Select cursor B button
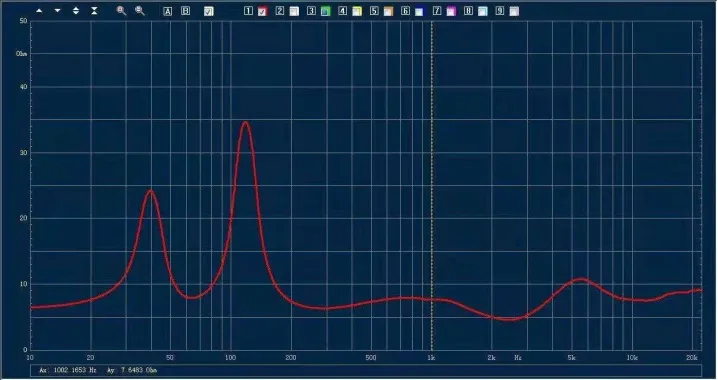The width and height of the screenshot is (718, 380). [185, 11]
